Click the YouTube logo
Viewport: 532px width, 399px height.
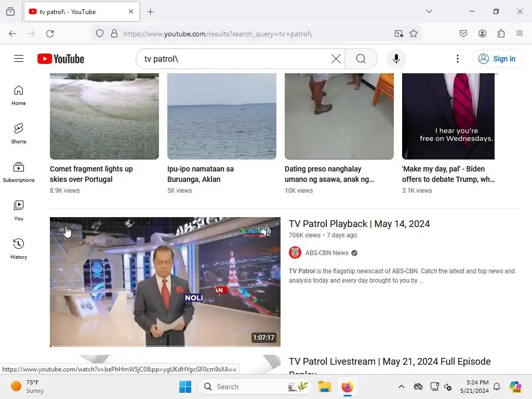[61, 59]
